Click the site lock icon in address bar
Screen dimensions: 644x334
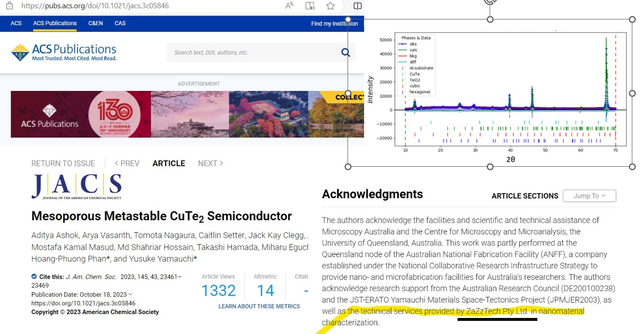(9, 6)
